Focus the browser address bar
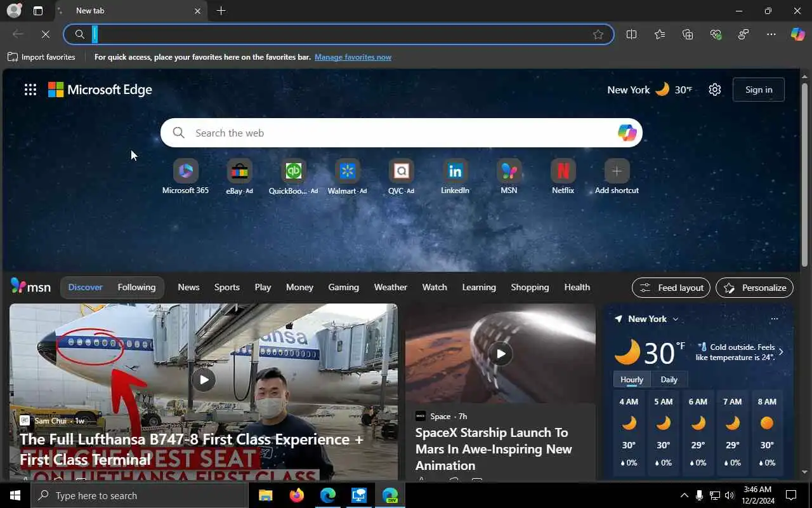 (x=339, y=34)
